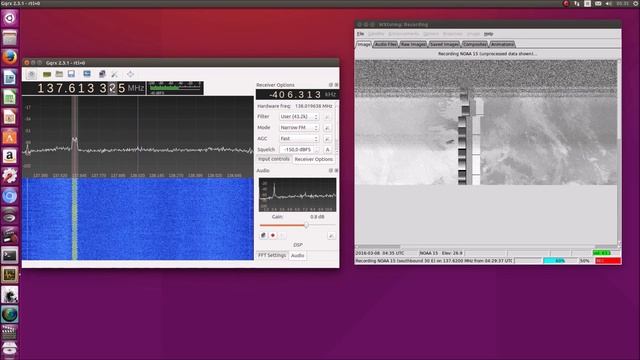Open WXtoImg File menu
The width and height of the screenshot is (640, 360).
pos(360,34)
